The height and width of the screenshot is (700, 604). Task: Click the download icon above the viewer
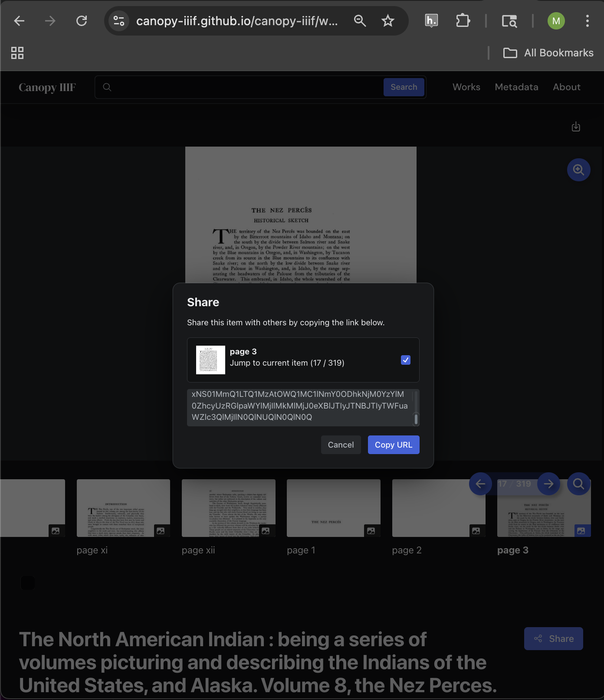576,127
